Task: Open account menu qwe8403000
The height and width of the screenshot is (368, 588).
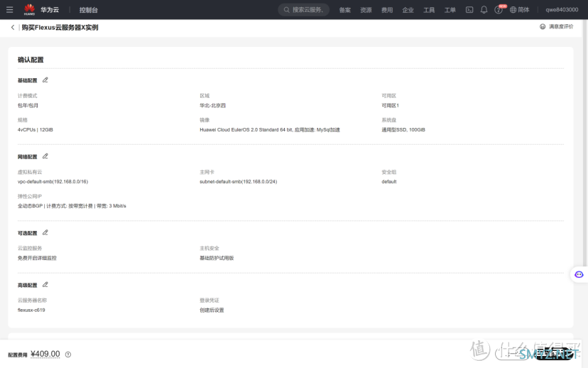Action: coord(562,10)
